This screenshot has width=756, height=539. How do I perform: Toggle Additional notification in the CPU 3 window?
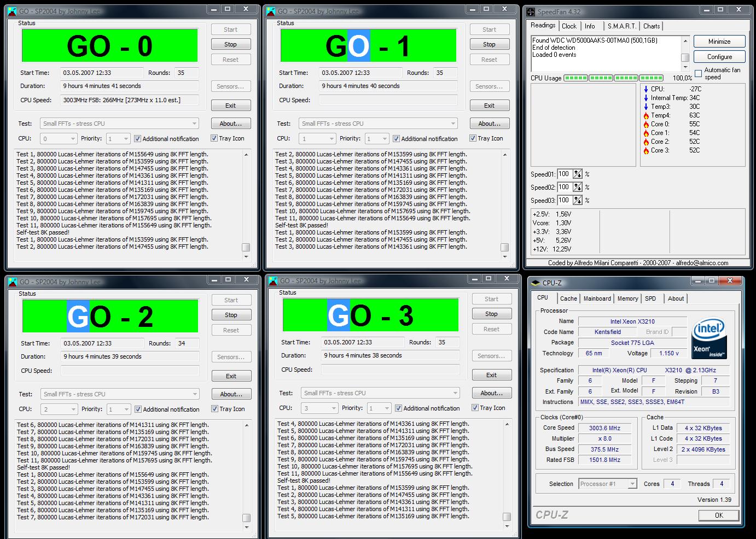(398, 408)
